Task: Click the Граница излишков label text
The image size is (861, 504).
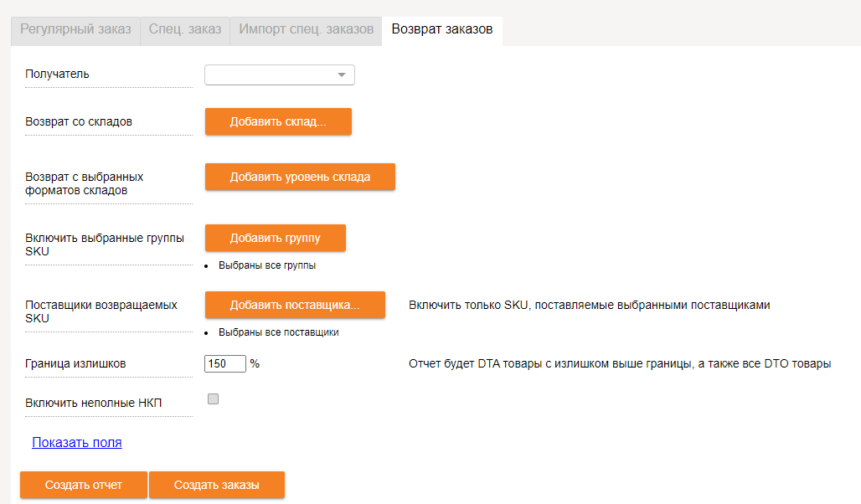Action: pyautogui.click(x=76, y=364)
